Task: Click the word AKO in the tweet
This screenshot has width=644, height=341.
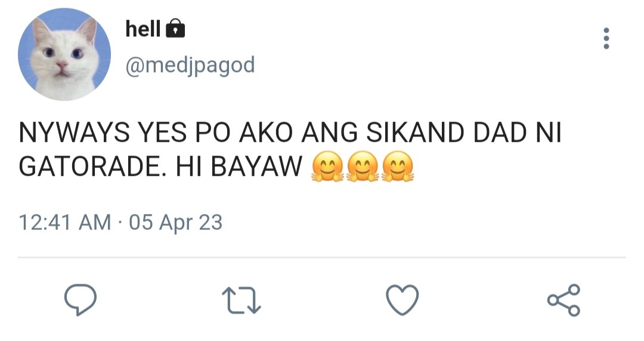Action: [266, 132]
